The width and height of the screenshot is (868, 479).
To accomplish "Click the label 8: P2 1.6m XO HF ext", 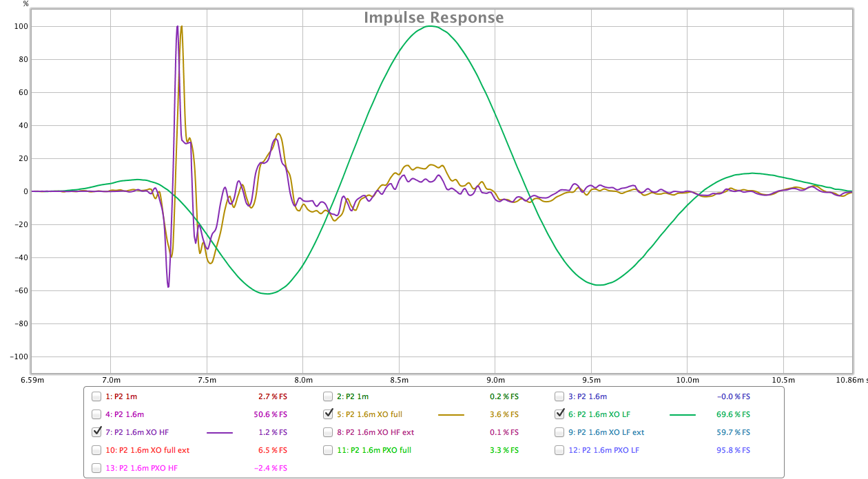I will 375,432.
